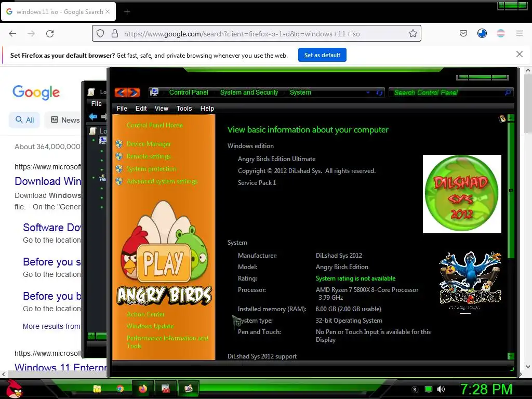Switch to Firefox on taskbar
This screenshot has width=532, height=399.
pyautogui.click(x=143, y=389)
